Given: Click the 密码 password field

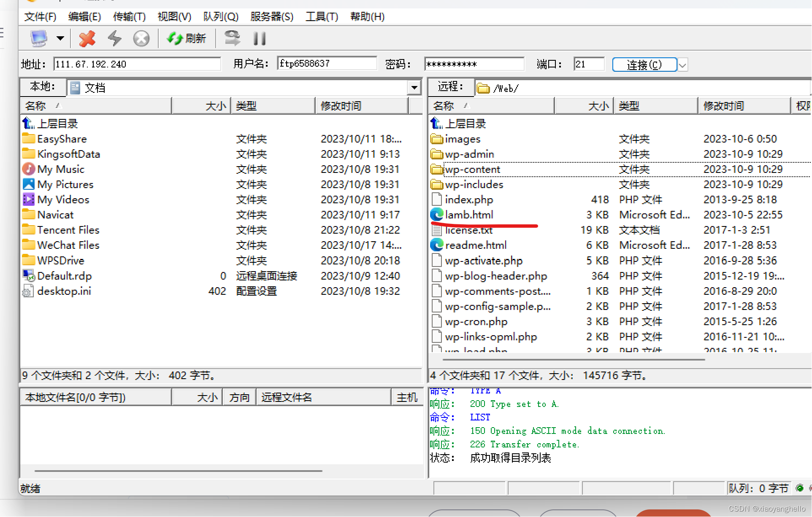Looking at the screenshot, I should point(474,64).
